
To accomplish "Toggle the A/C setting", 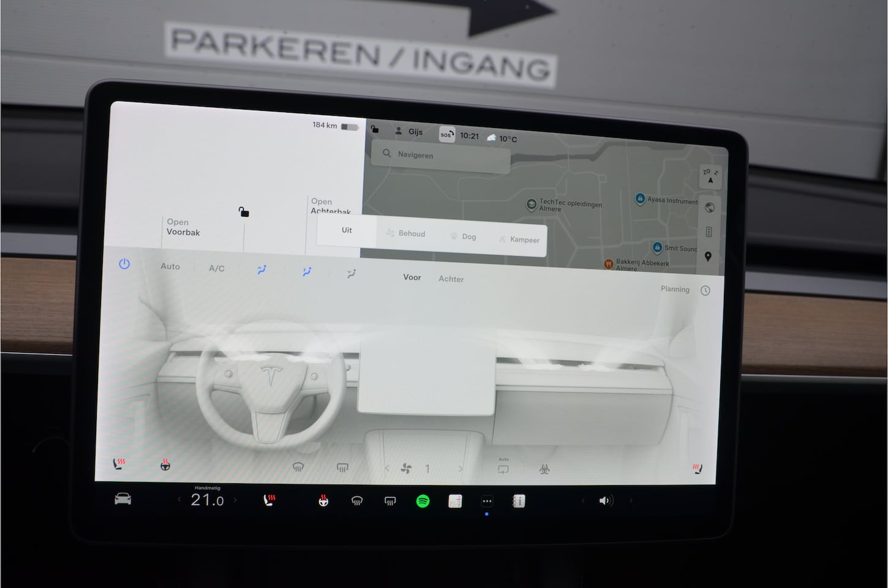I will click(216, 268).
